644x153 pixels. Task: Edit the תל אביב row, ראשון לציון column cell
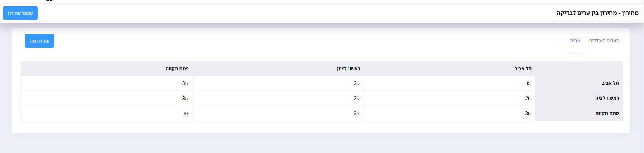point(278,83)
